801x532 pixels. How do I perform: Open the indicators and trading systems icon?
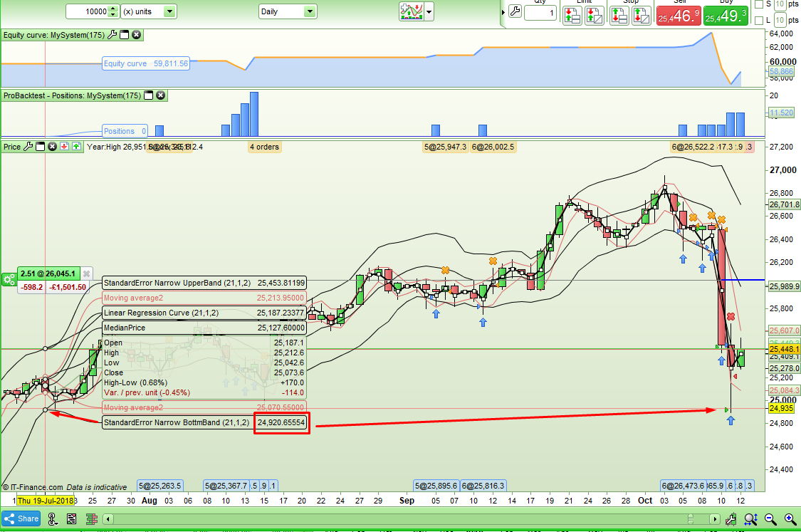point(412,11)
